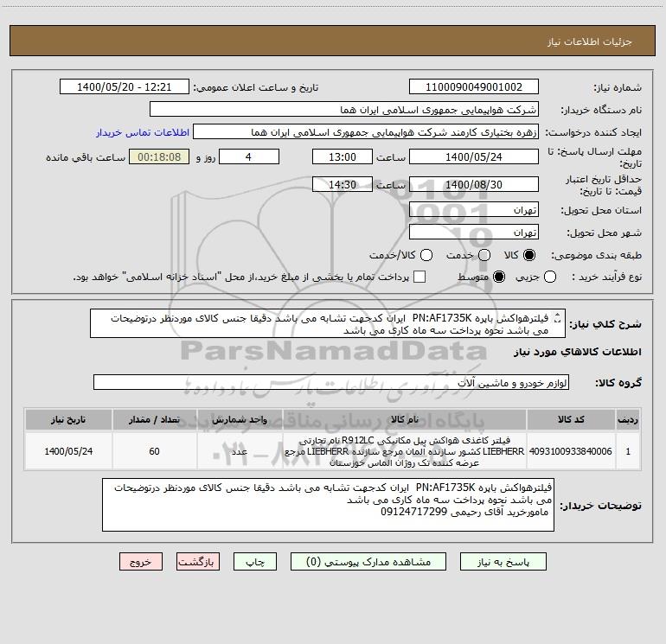Click the unit cell 'عدد'
The height and width of the screenshot is (644, 666).
click(x=240, y=451)
